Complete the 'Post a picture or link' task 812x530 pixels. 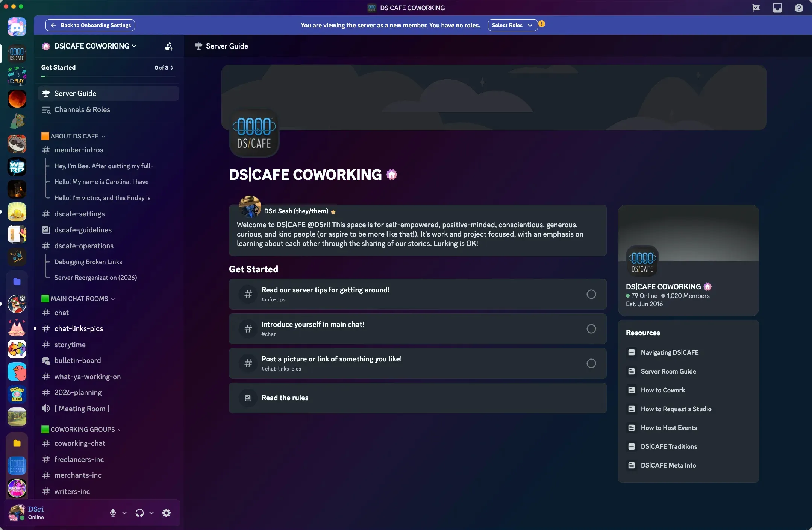pos(591,363)
